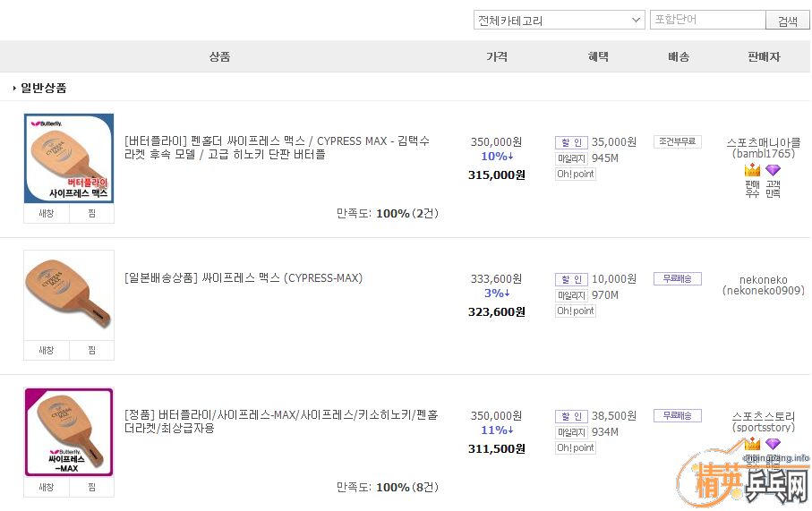The width and height of the screenshot is (812, 511).
Task: Click Oh!point badge in 311,500원 row
Action: [x=576, y=447]
